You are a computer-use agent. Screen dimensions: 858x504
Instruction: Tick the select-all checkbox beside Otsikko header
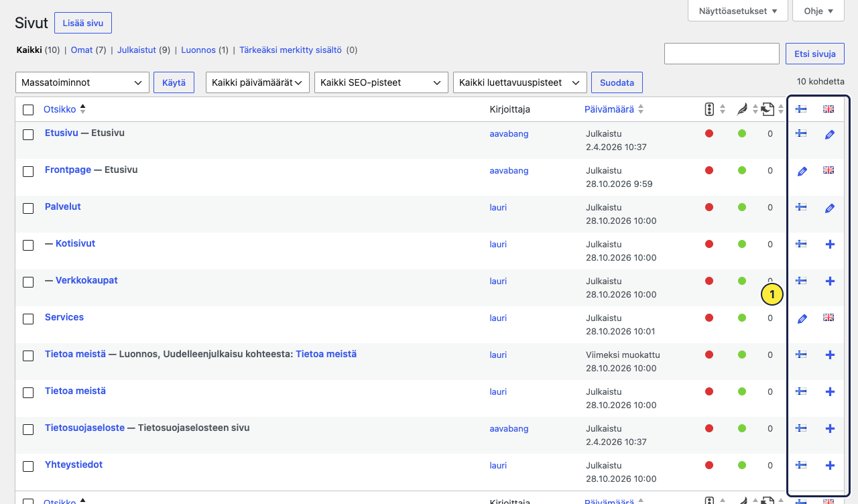(x=28, y=110)
